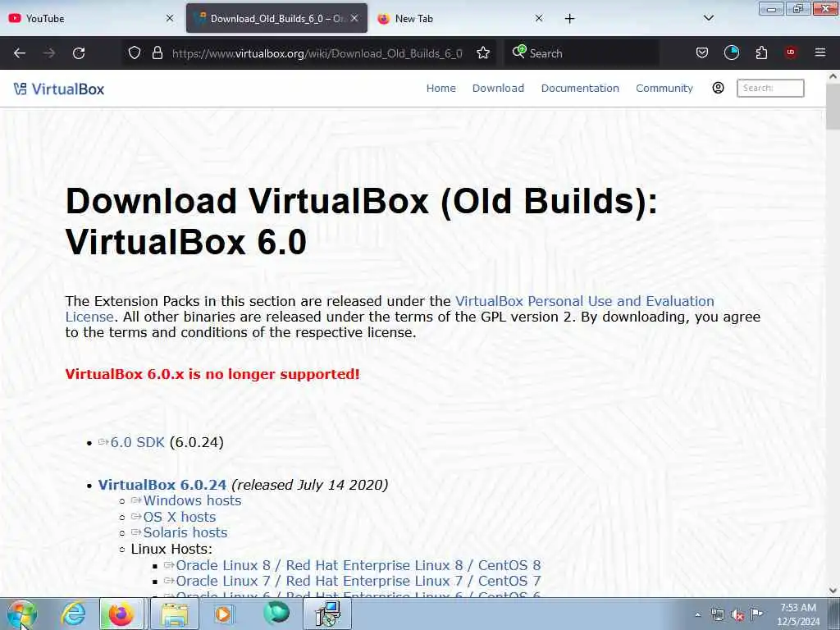The height and width of the screenshot is (630, 840).
Task: Go back with the browser back arrow
Action: (x=20, y=53)
